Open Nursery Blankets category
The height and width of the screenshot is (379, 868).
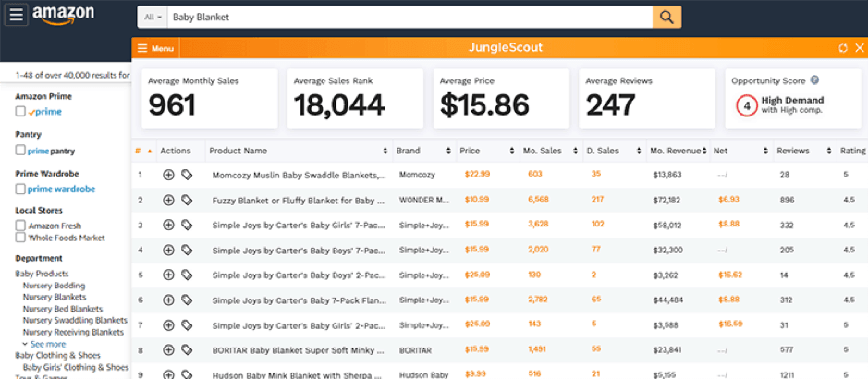pyautogui.click(x=55, y=297)
